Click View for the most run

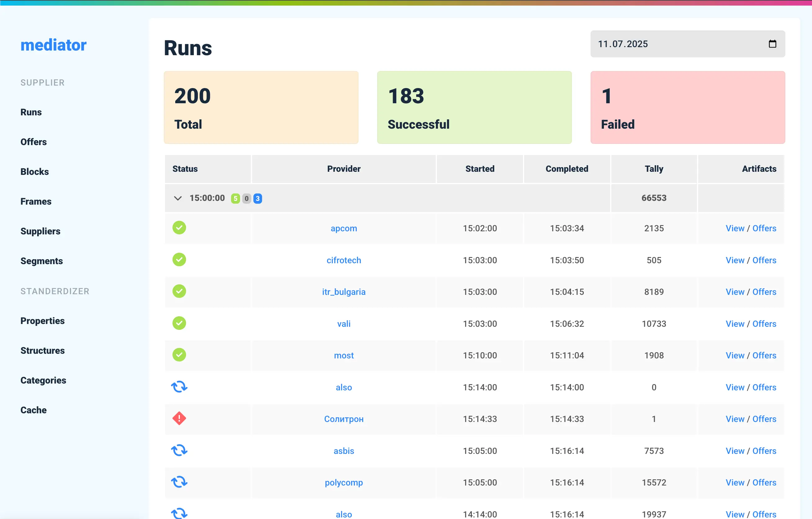click(x=735, y=356)
